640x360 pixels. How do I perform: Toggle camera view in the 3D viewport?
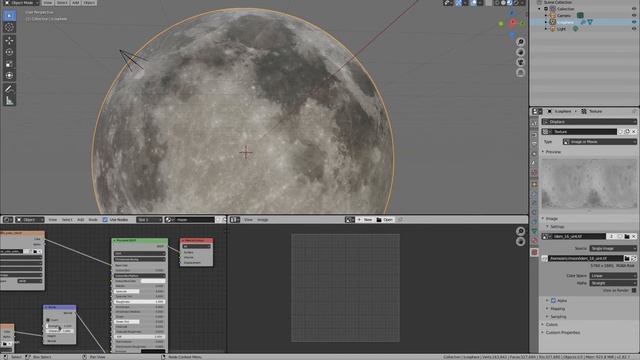point(520,62)
